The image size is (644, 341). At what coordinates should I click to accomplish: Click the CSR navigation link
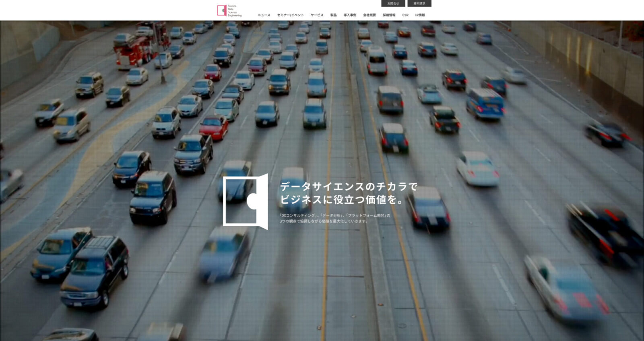tap(405, 15)
